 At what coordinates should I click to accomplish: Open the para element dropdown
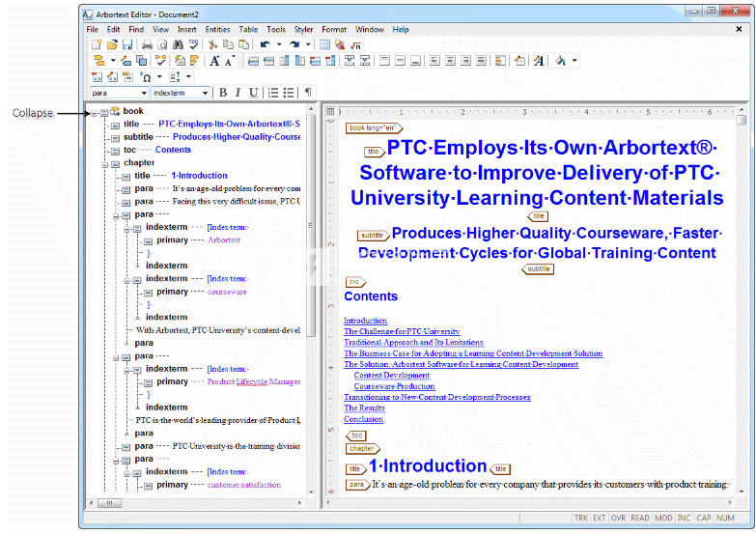pyautogui.click(x=144, y=93)
